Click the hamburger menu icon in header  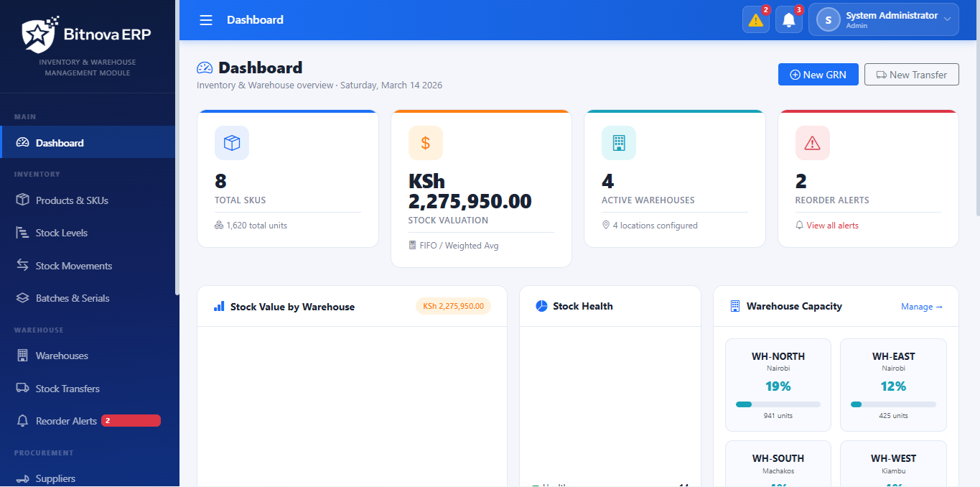206,20
